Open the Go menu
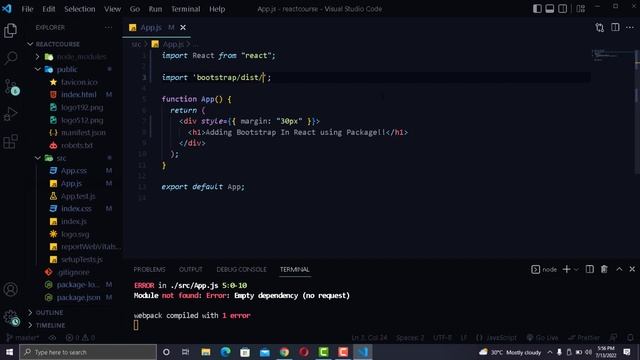 tap(135, 9)
